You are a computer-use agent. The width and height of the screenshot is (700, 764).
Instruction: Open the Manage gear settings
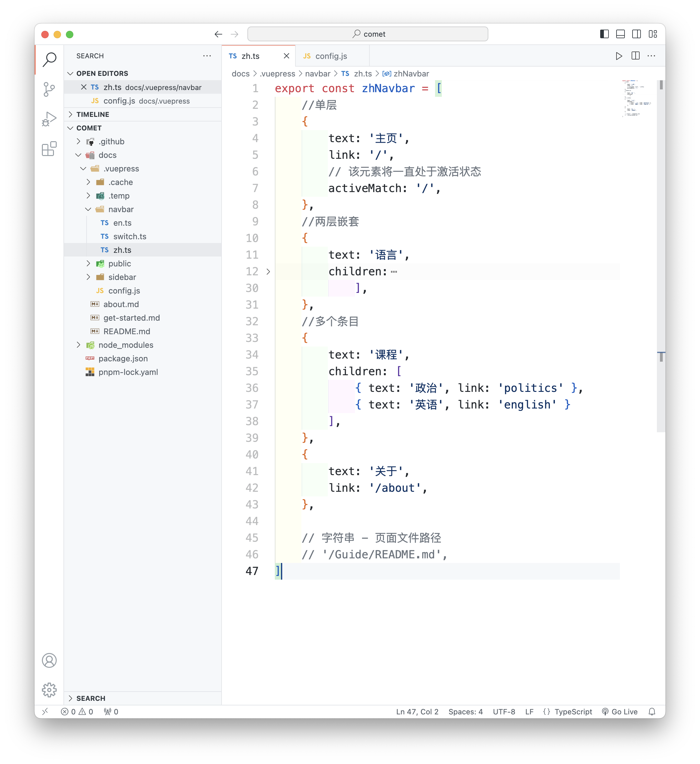point(49,690)
